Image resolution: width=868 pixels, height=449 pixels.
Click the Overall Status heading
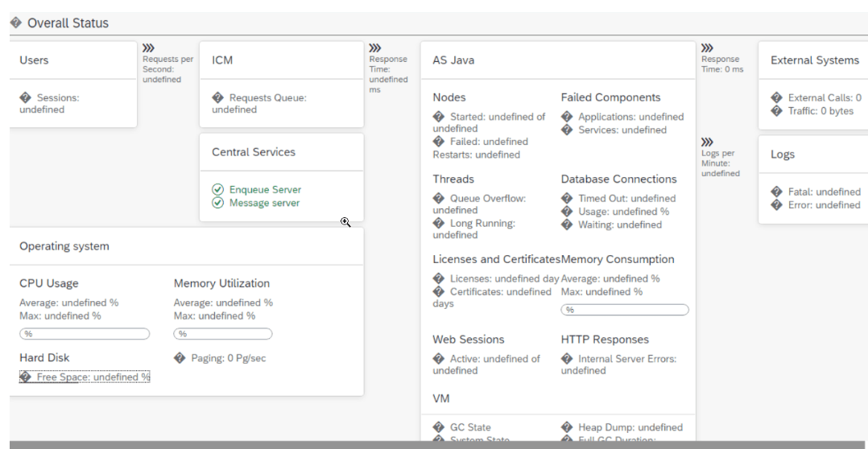pyautogui.click(x=68, y=23)
